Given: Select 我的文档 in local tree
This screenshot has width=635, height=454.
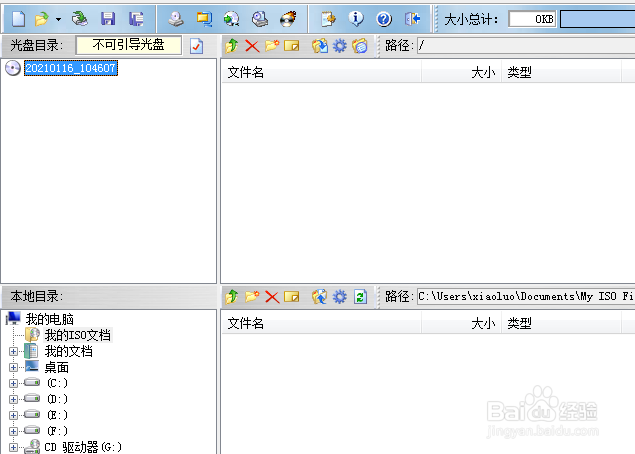Looking at the screenshot, I should coord(68,351).
